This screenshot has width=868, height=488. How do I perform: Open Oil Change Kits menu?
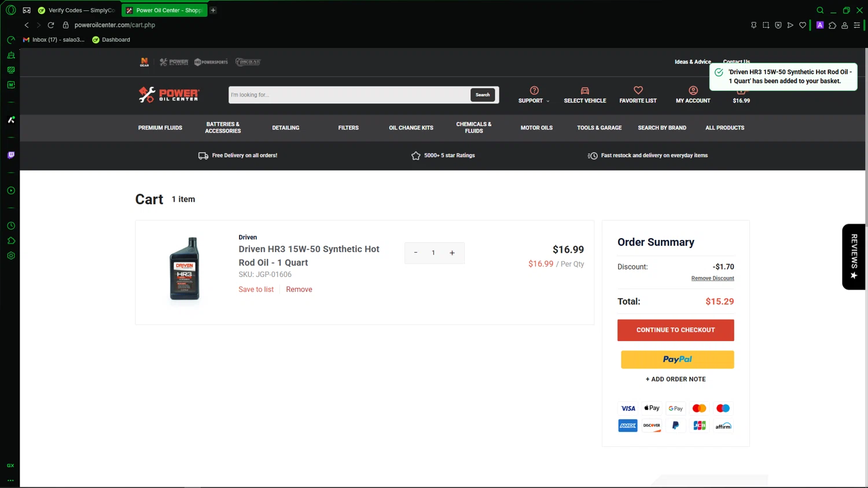[411, 128]
